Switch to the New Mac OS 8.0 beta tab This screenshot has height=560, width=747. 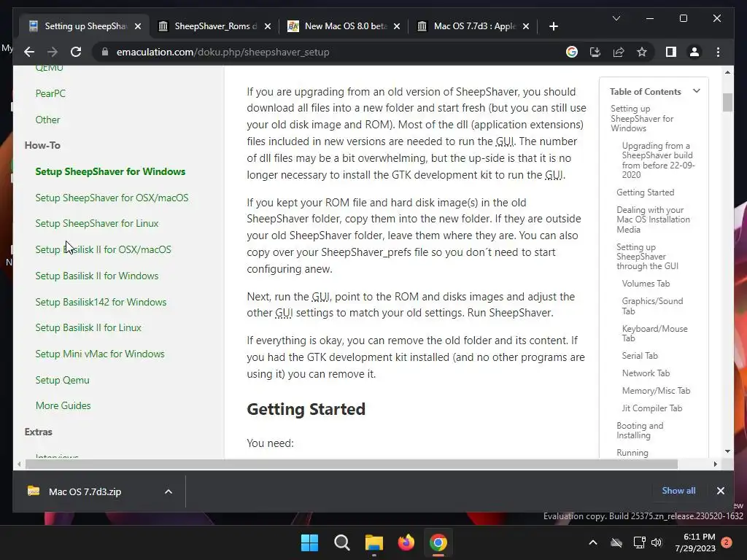tap(344, 26)
